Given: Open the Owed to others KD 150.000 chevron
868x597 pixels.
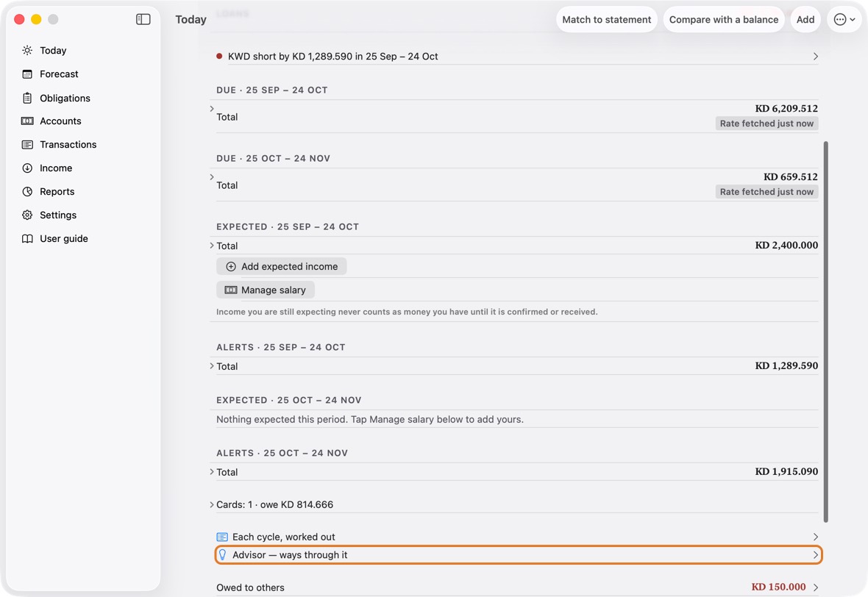Looking at the screenshot, I should tap(816, 587).
